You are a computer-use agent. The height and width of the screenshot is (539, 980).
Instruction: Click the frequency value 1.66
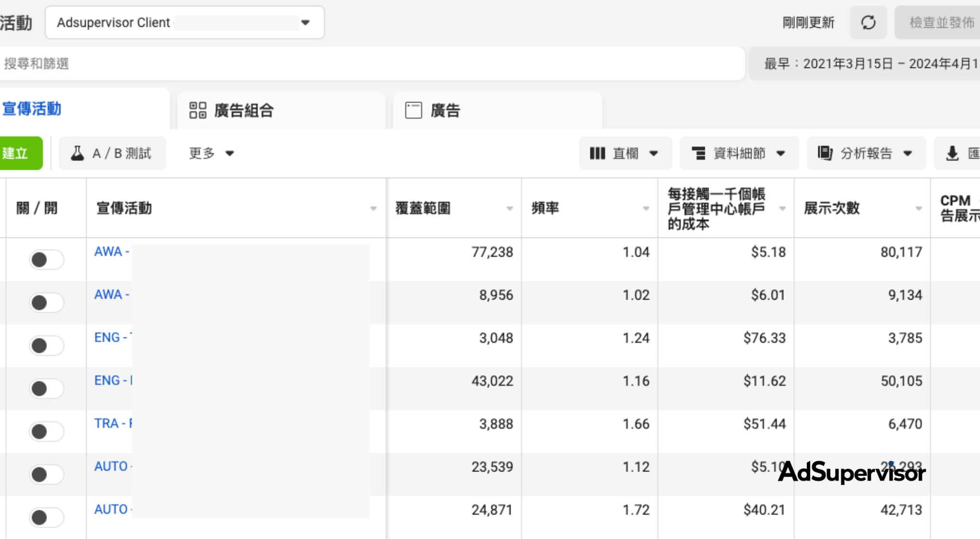click(636, 424)
